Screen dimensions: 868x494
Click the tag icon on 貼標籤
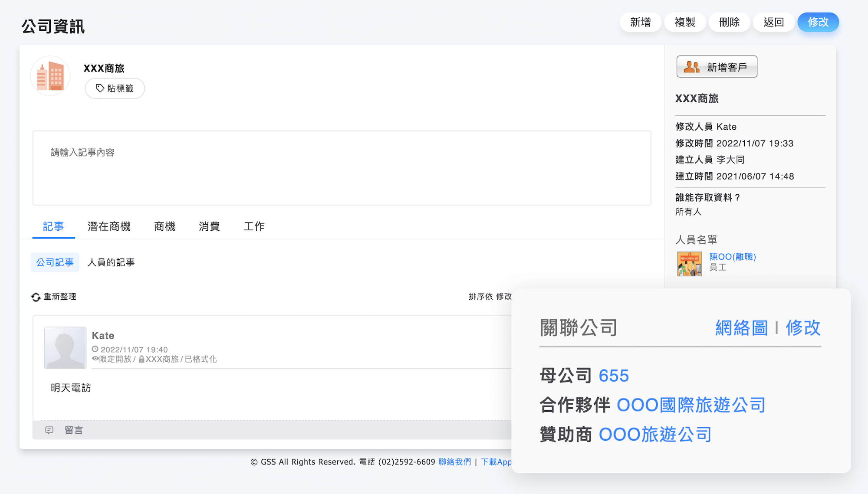tap(100, 88)
